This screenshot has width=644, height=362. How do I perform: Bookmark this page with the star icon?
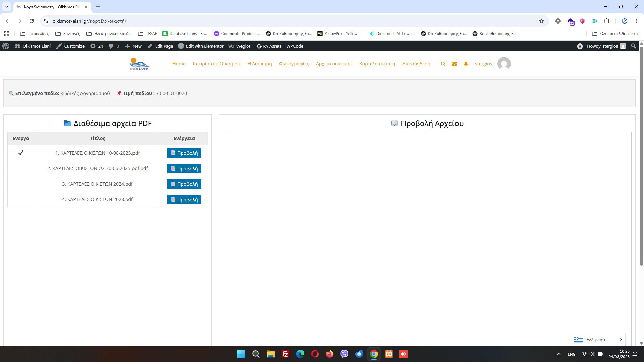541,21
